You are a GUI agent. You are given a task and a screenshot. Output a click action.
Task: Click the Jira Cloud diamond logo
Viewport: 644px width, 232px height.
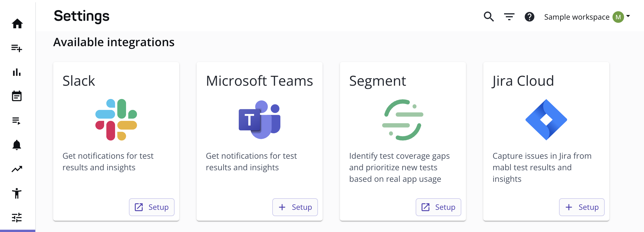(546, 120)
